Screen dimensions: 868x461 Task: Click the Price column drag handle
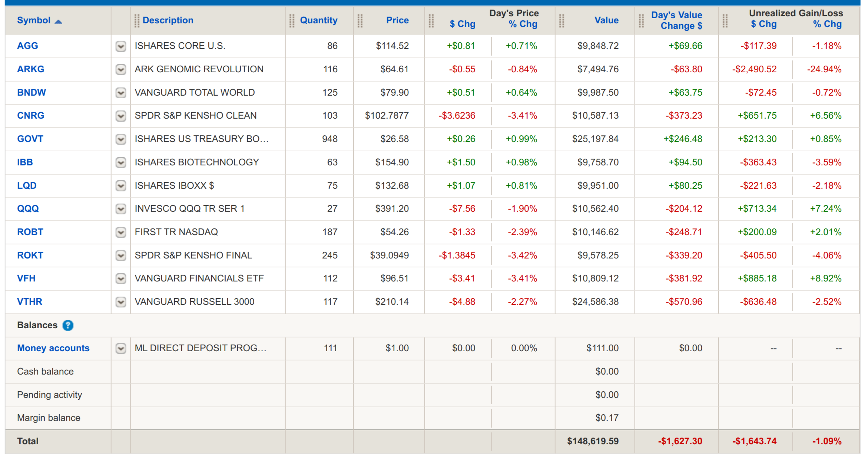point(360,21)
